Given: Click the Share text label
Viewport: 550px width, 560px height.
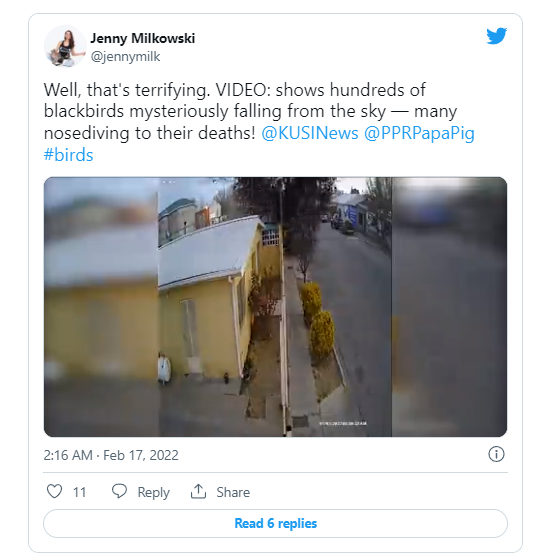Looking at the screenshot, I should (x=233, y=492).
